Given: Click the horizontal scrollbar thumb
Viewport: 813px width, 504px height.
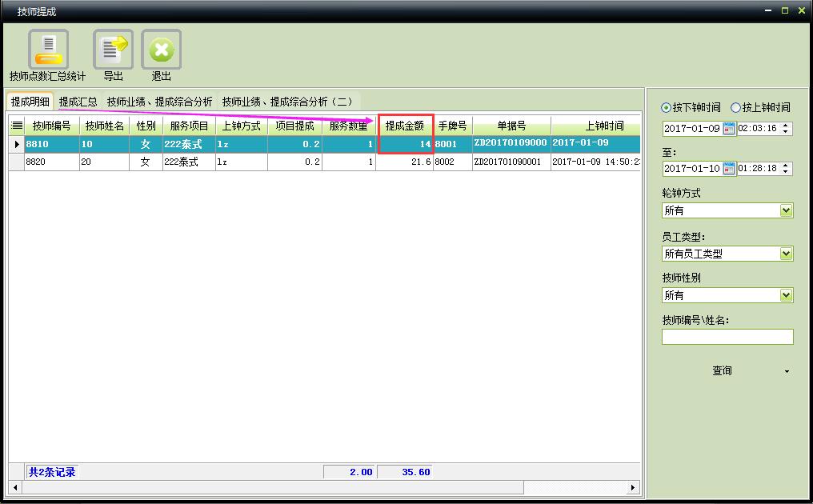Looking at the screenshot, I should pyautogui.click(x=273, y=487).
